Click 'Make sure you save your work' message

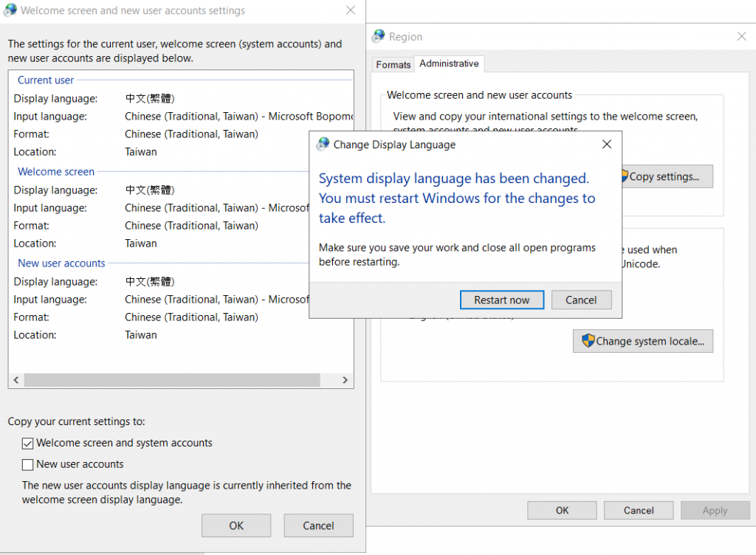pyautogui.click(x=457, y=255)
